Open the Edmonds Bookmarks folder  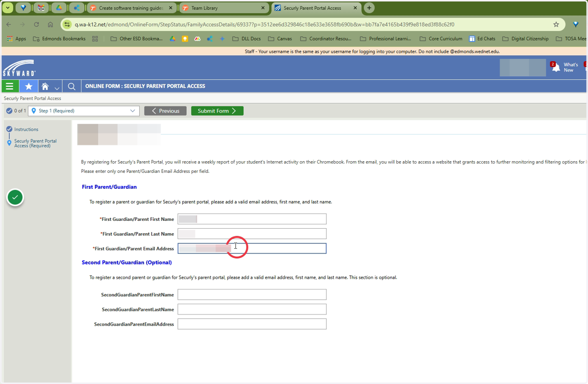point(59,39)
